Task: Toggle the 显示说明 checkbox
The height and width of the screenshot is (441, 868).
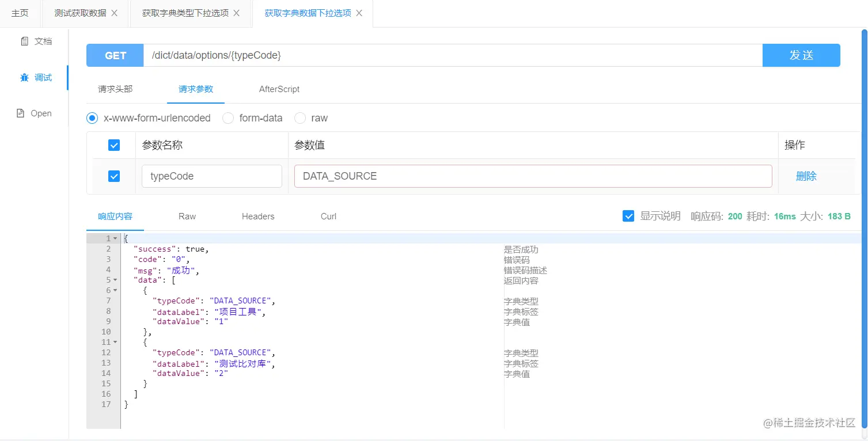Action: point(628,216)
